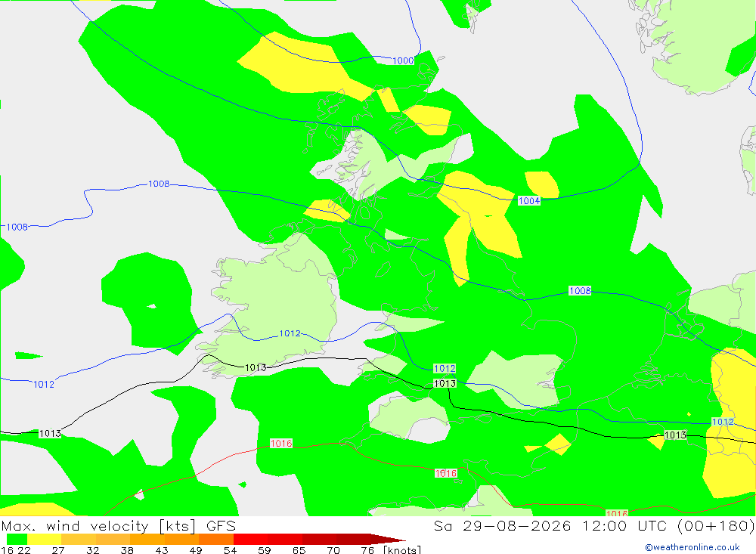Click the legend value 27
This screenshot has height=554, width=756.
pyautogui.click(x=58, y=550)
